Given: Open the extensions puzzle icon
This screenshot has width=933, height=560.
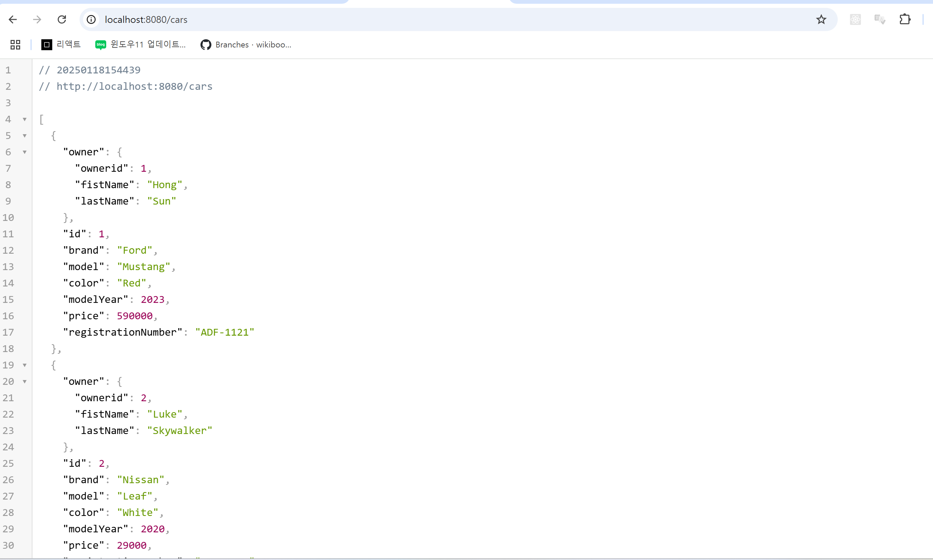Looking at the screenshot, I should 905,19.
